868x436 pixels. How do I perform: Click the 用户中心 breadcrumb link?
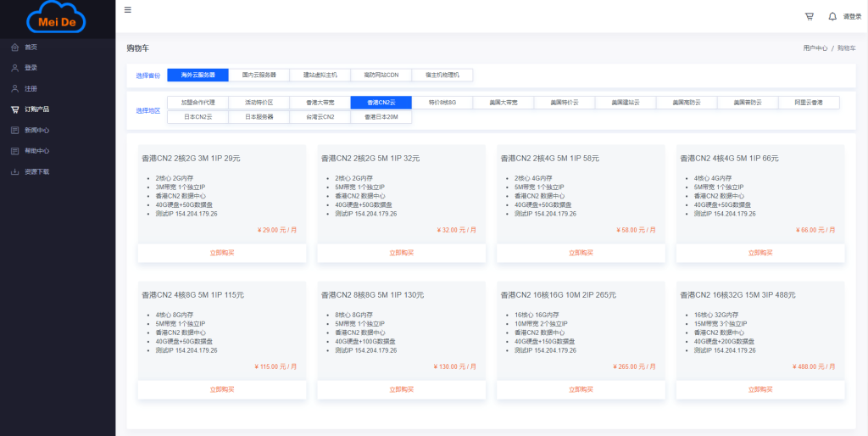815,48
